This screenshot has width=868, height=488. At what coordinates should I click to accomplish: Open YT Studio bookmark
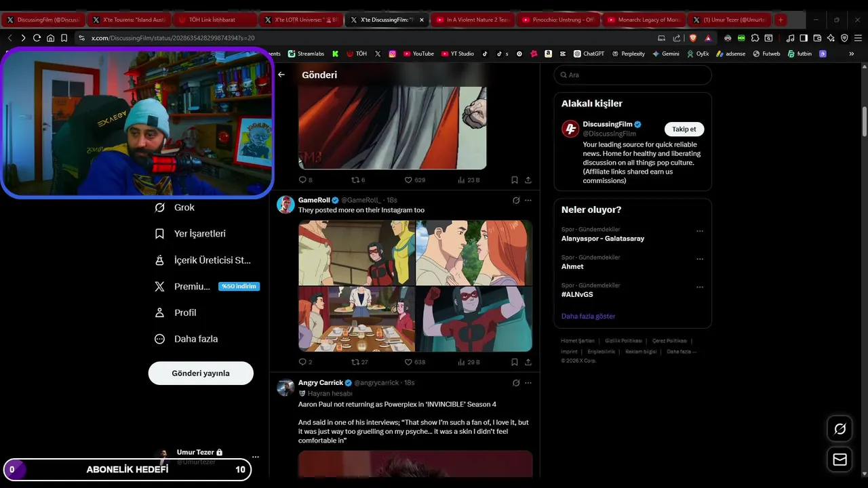pos(458,54)
